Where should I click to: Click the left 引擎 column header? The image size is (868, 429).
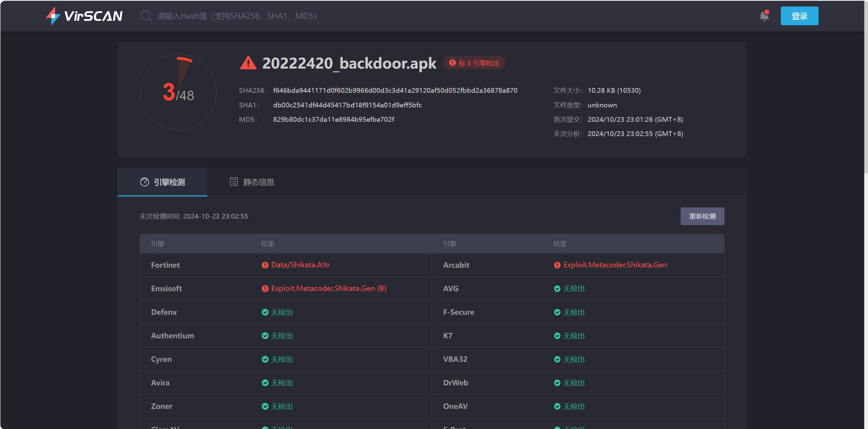point(158,244)
